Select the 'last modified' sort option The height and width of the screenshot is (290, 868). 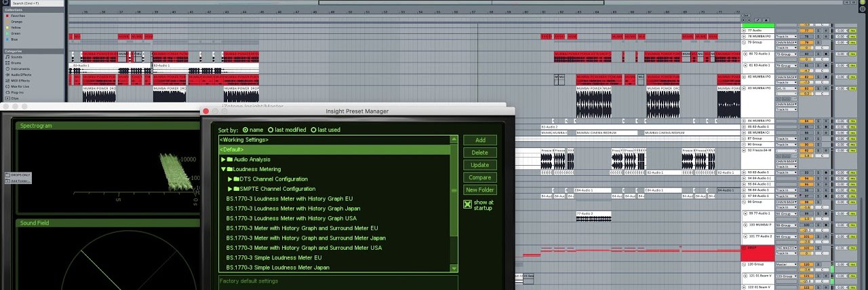point(271,130)
